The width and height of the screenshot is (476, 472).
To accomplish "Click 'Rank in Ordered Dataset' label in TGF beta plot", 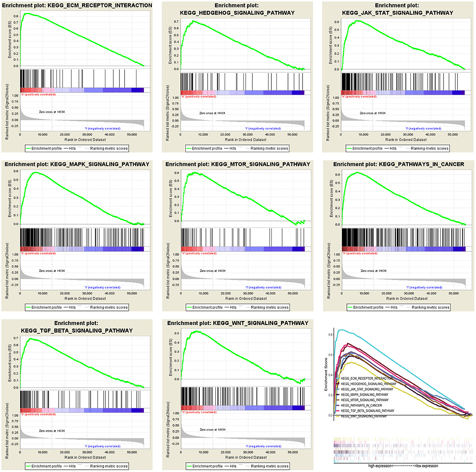I will pyautogui.click(x=85, y=458).
